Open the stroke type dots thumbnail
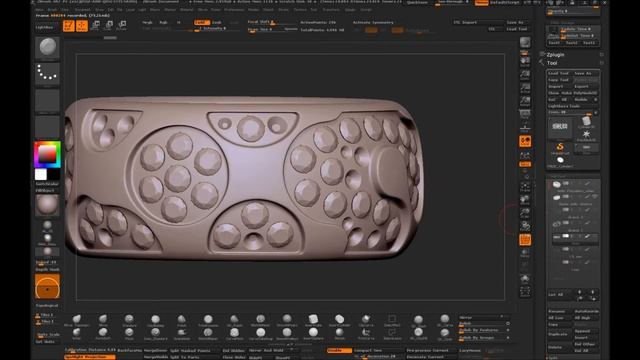 click(47, 74)
